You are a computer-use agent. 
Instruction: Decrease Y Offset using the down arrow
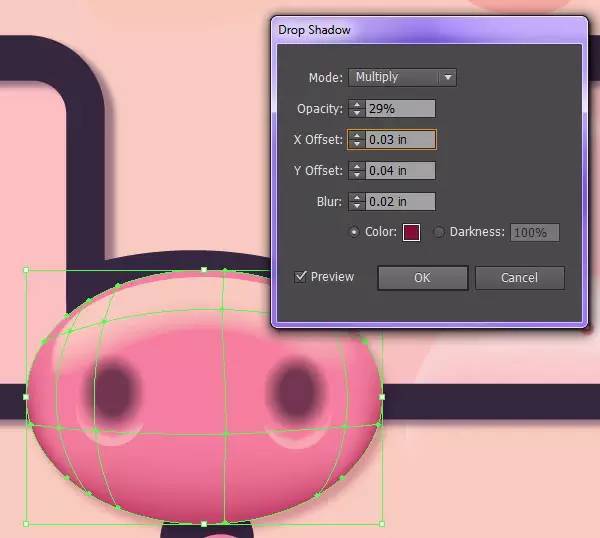point(357,175)
